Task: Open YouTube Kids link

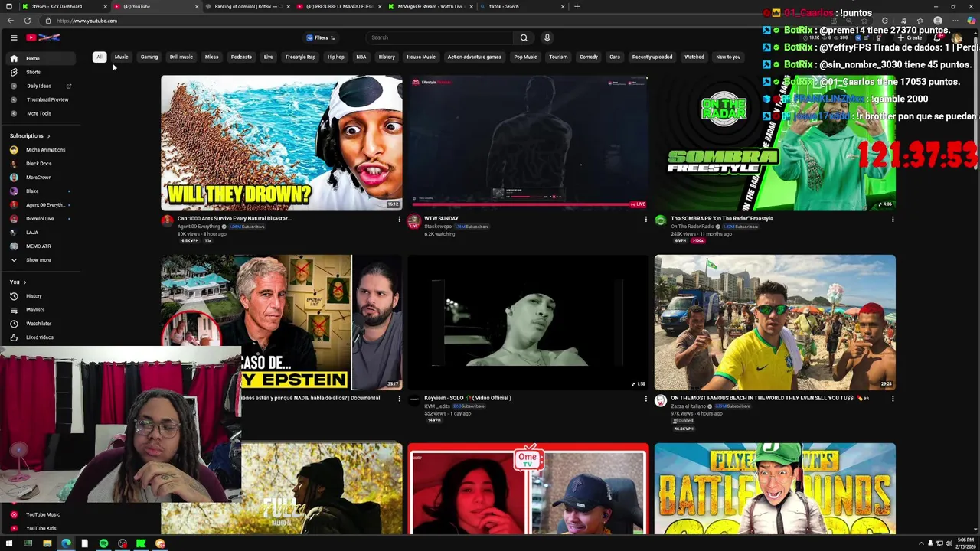Action: pyautogui.click(x=41, y=528)
